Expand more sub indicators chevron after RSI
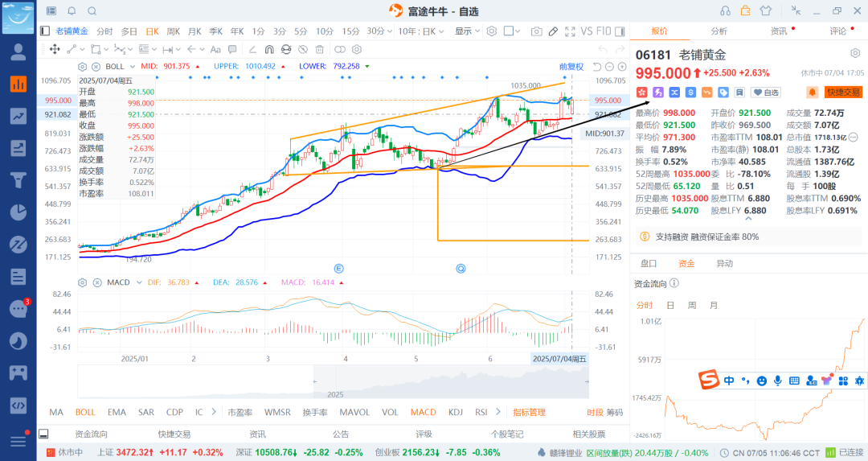This screenshot has height=461, width=868. click(498, 412)
